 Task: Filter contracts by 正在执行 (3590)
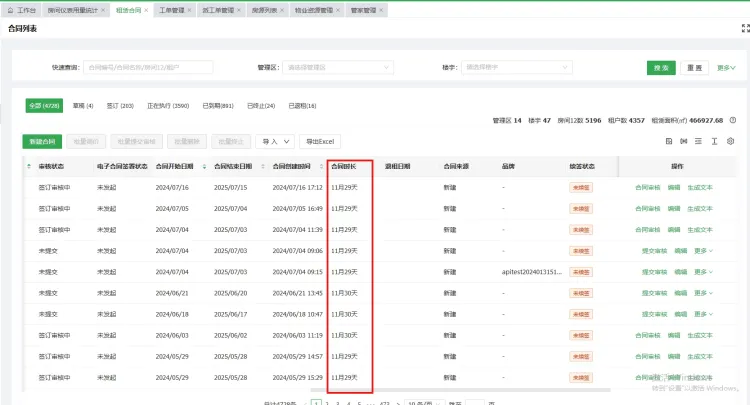tap(168, 106)
